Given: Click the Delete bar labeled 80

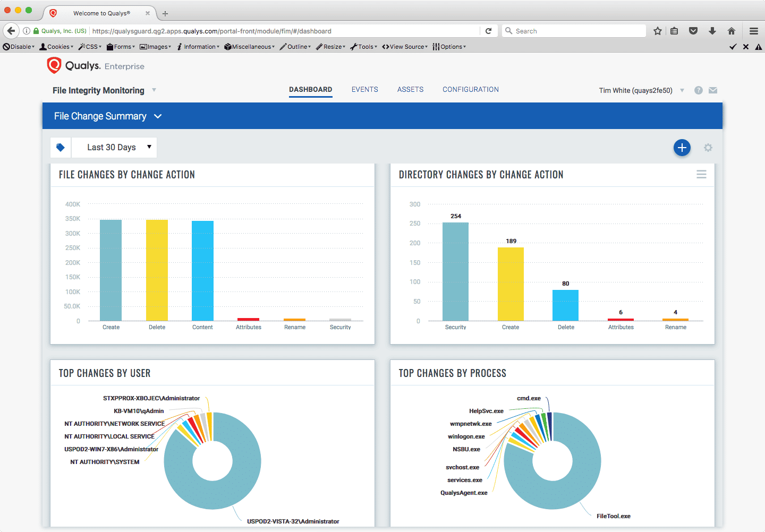Looking at the screenshot, I should pos(565,305).
